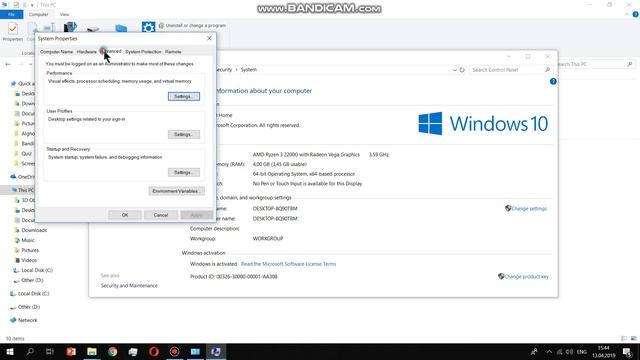Switch to the System Protection tab
The image size is (640, 360).
click(143, 52)
